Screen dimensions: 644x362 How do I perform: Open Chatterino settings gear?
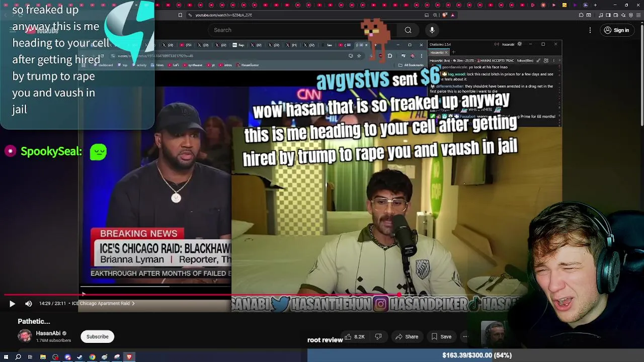pyautogui.click(x=520, y=44)
